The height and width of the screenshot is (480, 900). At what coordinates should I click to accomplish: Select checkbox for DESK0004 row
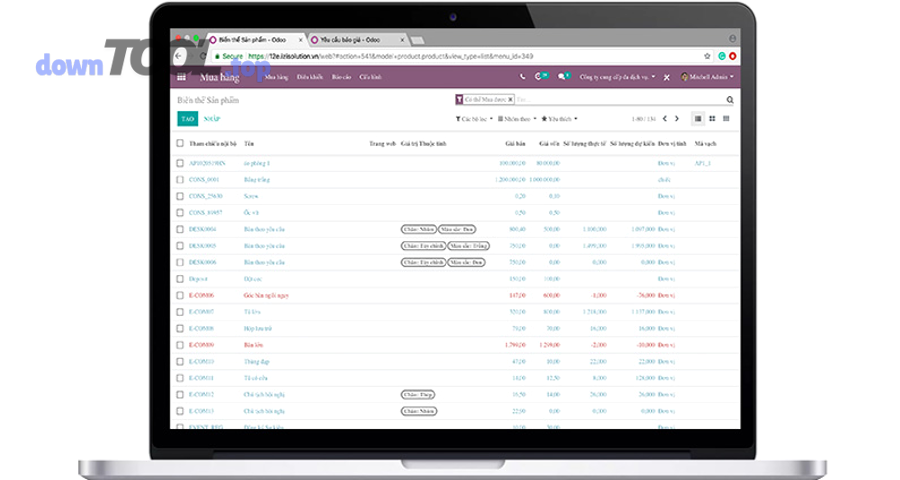pos(180,229)
